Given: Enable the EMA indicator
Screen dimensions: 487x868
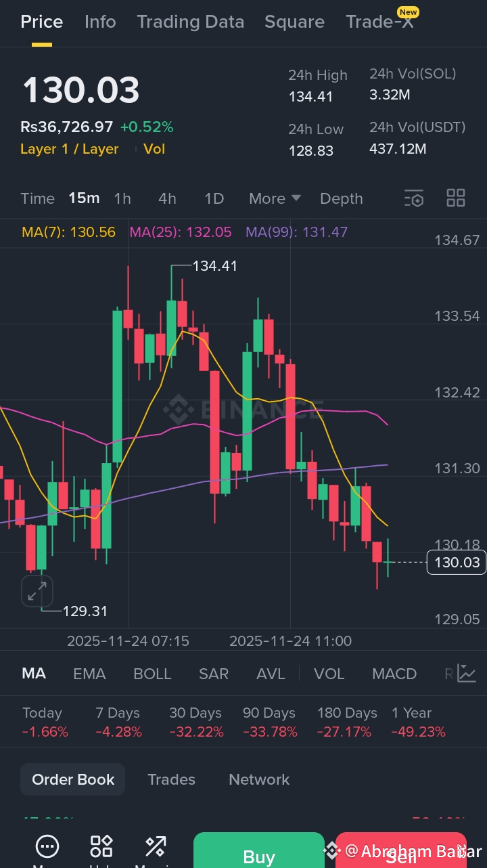Looking at the screenshot, I should click(89, 674).
